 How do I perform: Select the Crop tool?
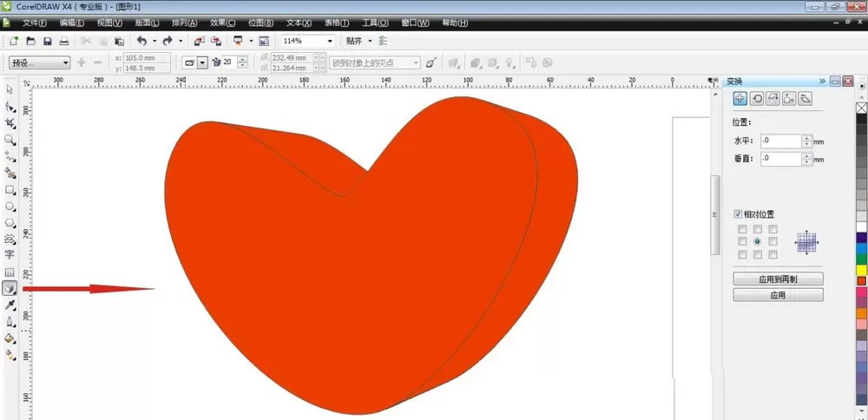point(10,123)
